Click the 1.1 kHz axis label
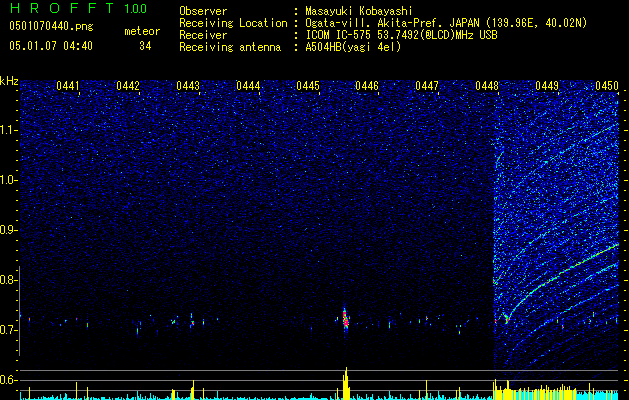 click(x=8, y=130)
